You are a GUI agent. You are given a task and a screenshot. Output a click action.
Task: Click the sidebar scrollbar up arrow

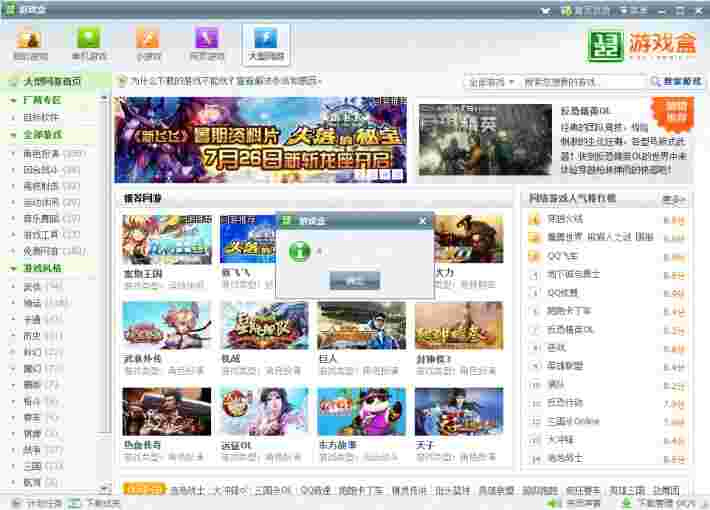(x=105, y=98)
